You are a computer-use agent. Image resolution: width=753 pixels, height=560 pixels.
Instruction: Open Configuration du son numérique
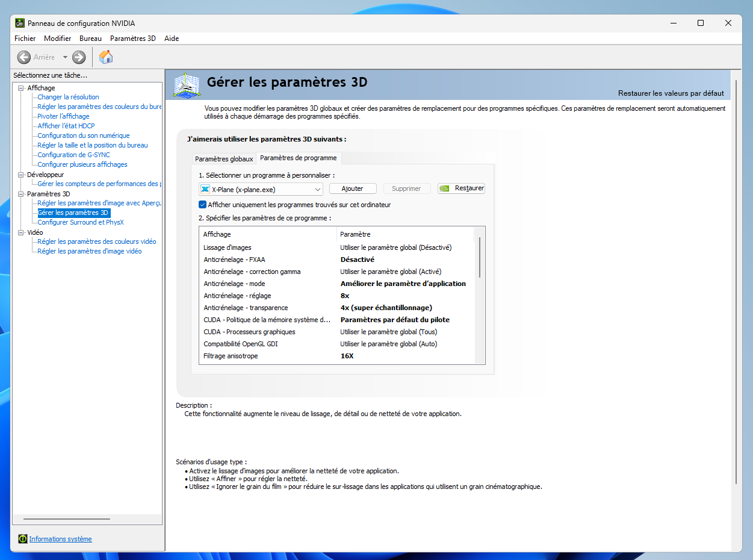pos(84,135)
